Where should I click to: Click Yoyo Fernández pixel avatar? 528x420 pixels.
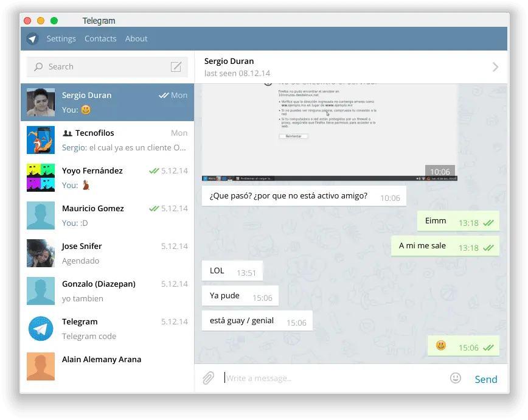(41, 178)
